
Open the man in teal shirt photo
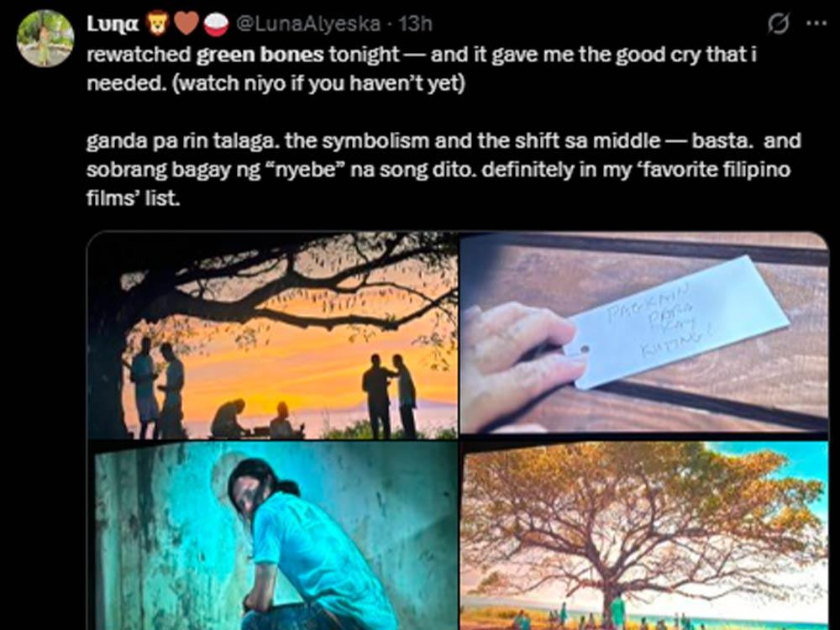tap(273, 536)
